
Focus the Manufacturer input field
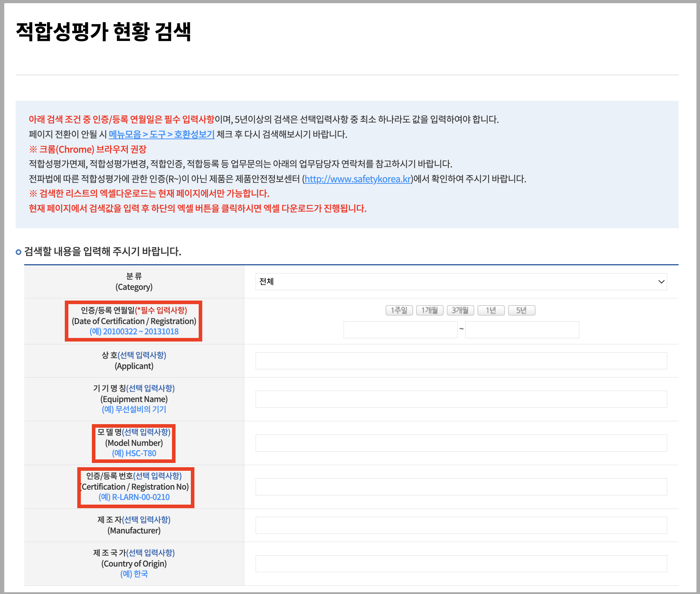(x=461, y=525)
